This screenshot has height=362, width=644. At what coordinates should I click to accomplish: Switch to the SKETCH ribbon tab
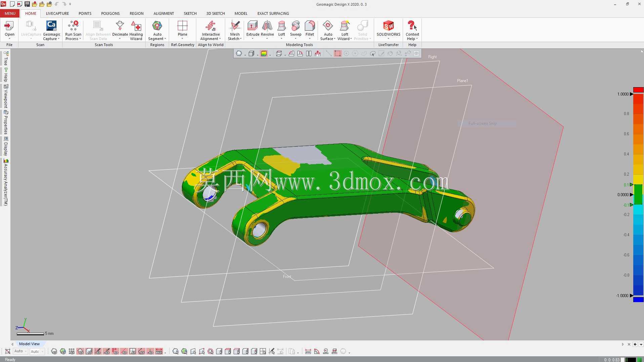point(190,13)
